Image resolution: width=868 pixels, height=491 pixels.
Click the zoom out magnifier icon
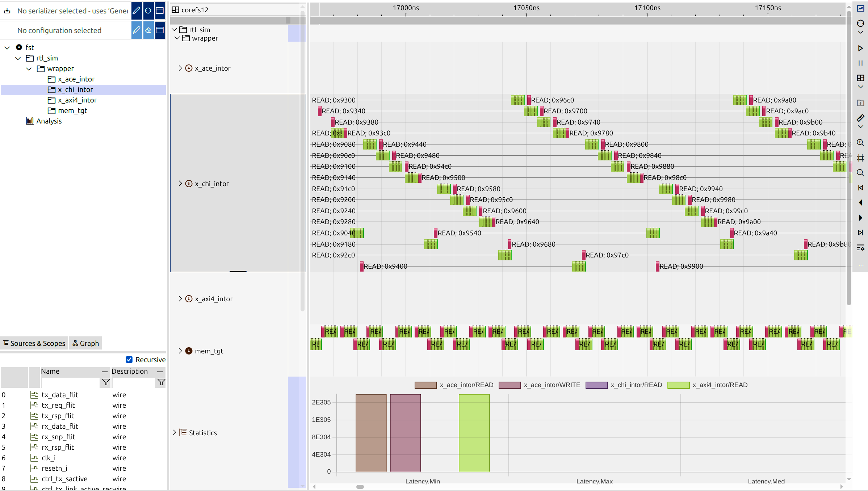point(860,173)
